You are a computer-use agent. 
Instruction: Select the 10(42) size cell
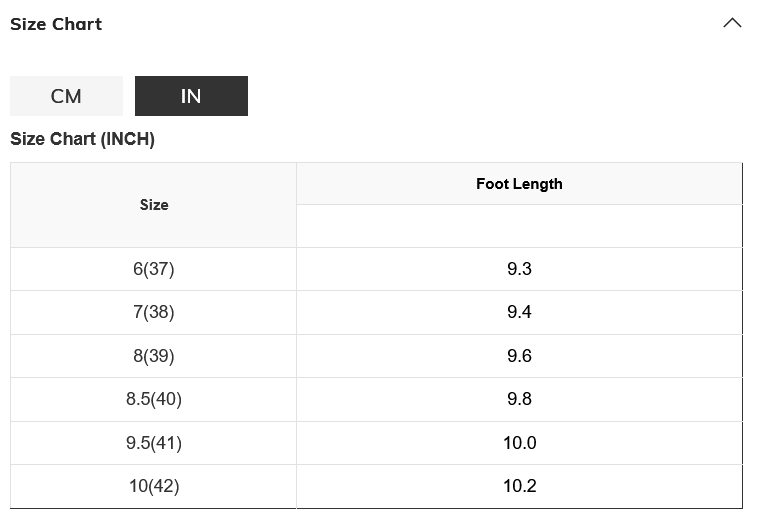tap(154, 486)
